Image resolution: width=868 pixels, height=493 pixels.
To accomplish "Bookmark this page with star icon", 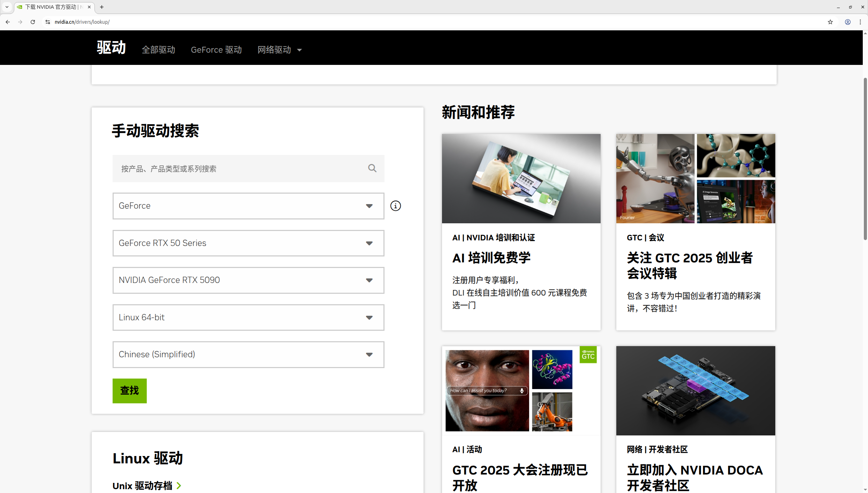I will (830, 22).
